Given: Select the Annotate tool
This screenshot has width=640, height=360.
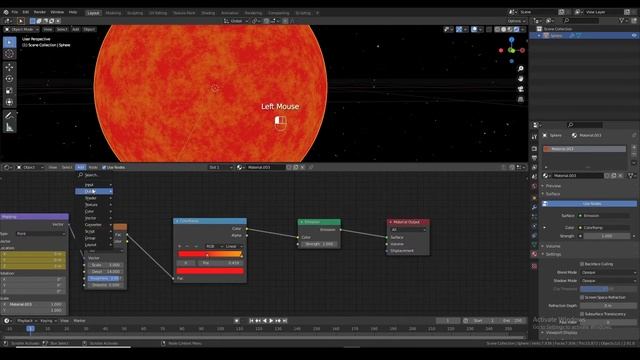Looking at the screenshot, I should (10, 116).
